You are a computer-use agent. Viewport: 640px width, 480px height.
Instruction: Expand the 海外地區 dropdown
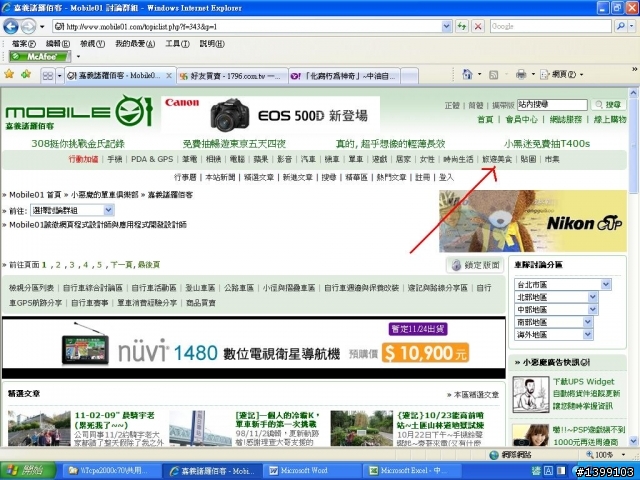pos(553,335)
